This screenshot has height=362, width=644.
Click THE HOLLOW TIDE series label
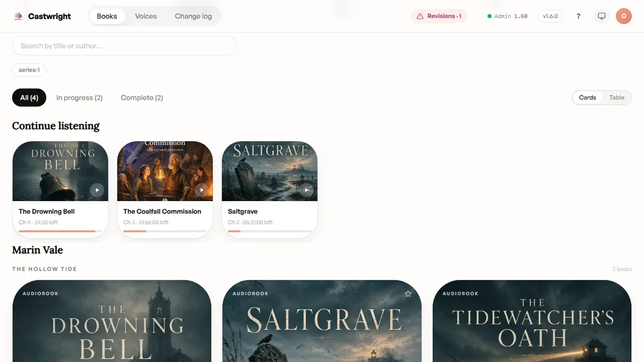pyautogui.click(x=44, y=269)
